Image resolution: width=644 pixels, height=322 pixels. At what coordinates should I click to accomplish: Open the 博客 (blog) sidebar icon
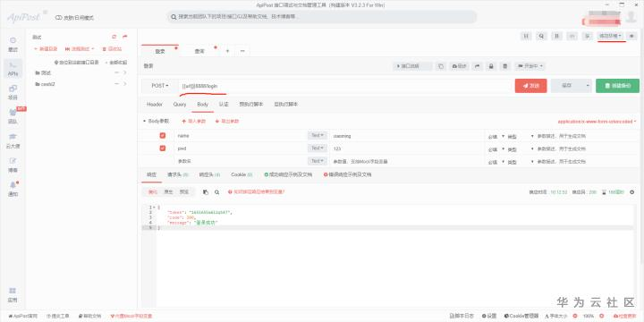13,165
